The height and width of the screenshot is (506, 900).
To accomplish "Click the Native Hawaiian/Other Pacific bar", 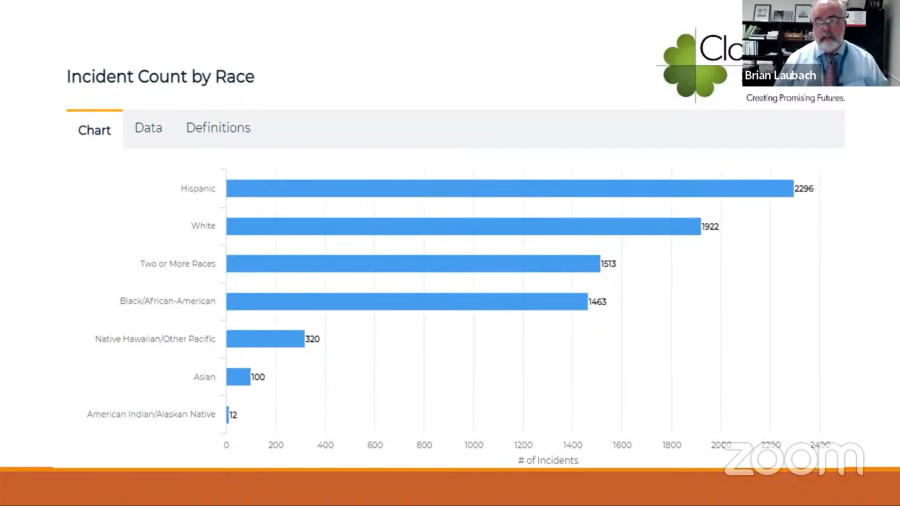I will pyautogui.click(x=265, y=339).
